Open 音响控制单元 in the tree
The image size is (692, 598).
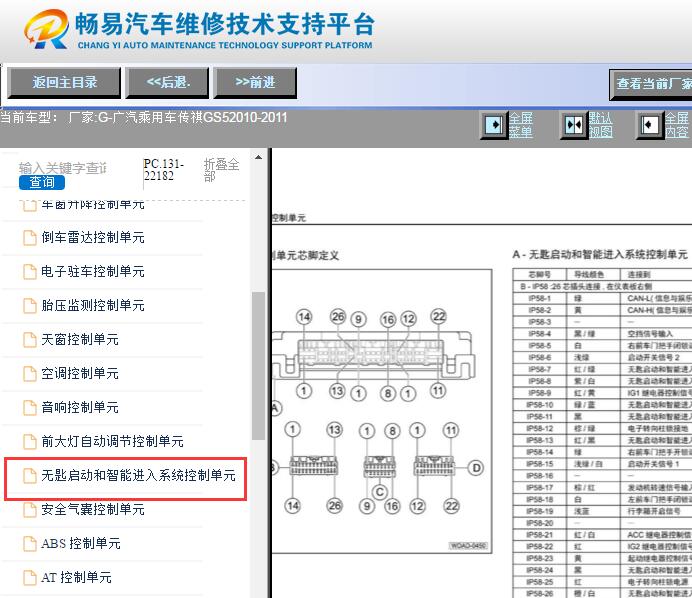click(80, 407)
